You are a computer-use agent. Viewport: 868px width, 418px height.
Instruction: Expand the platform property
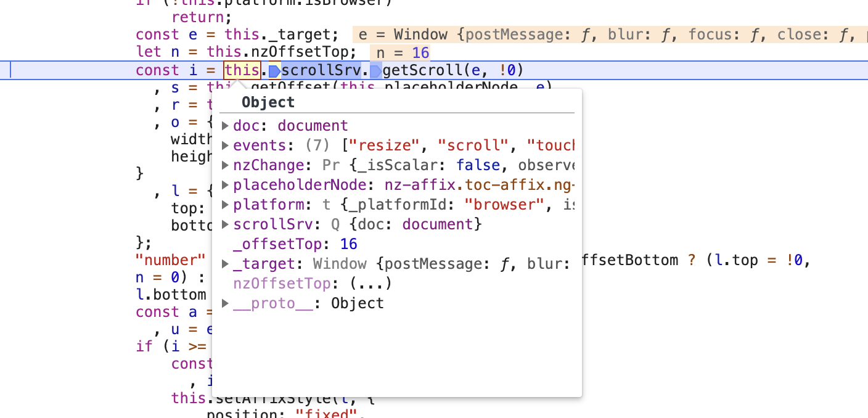[225, 204]
